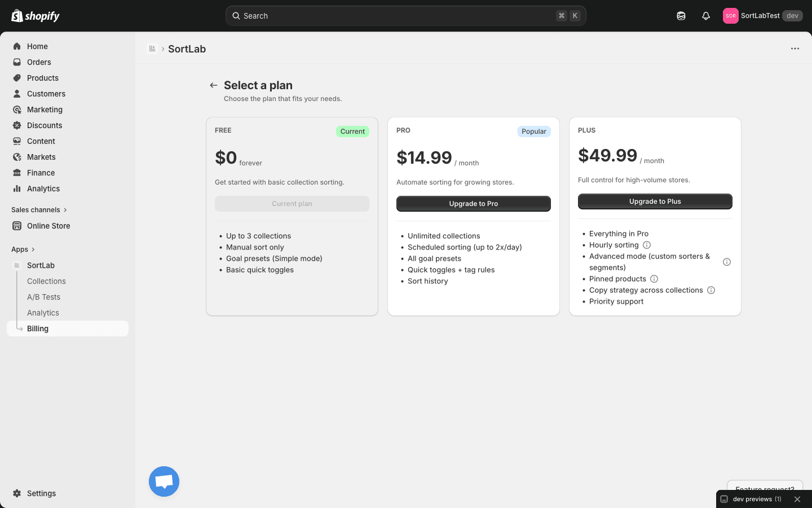The image size is (812, 508).
Task: Show info for Copy strategy across collections
Action: point(711,290)
